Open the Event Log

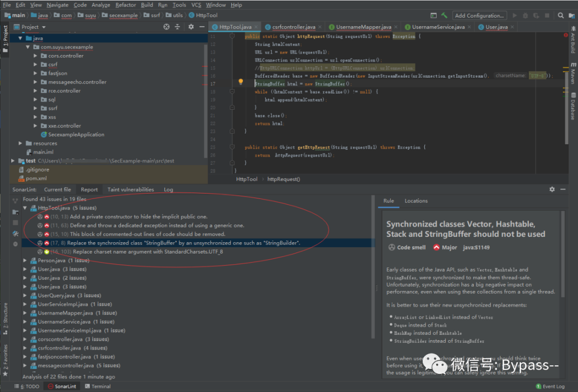550,387
